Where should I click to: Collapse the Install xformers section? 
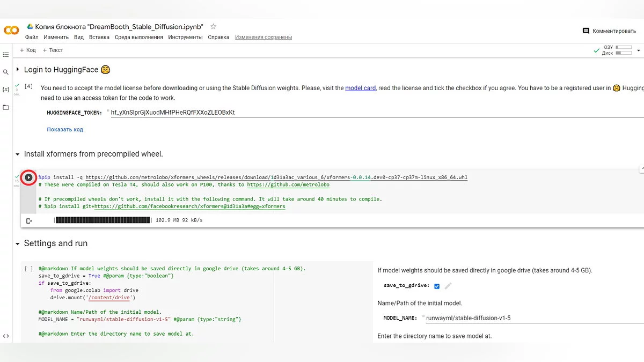(18, 154)
